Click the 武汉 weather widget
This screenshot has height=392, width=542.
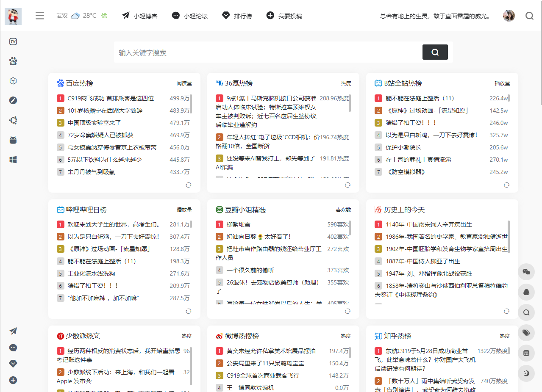point(81,16)
